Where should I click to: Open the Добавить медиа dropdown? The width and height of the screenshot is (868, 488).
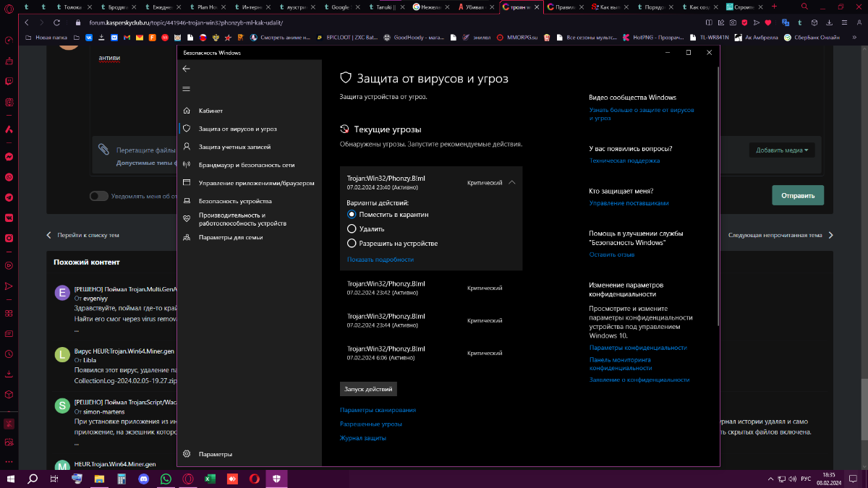click(x=782, y=150)
